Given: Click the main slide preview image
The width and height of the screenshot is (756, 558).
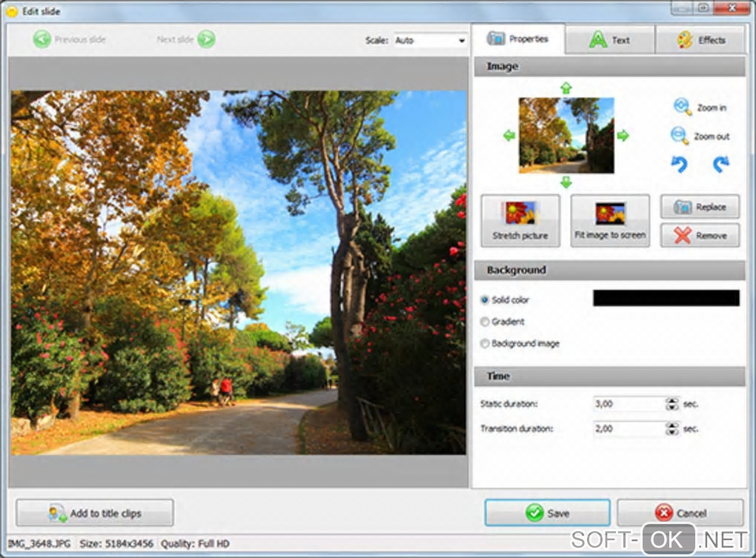Looking at the screenshot, I should coord(239,273).
